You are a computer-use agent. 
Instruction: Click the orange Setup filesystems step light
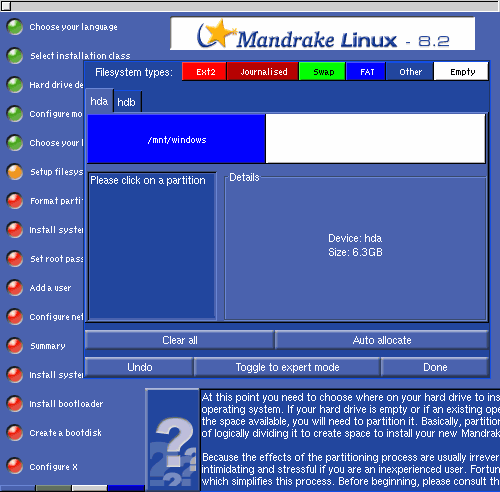(x=15, y=172)
